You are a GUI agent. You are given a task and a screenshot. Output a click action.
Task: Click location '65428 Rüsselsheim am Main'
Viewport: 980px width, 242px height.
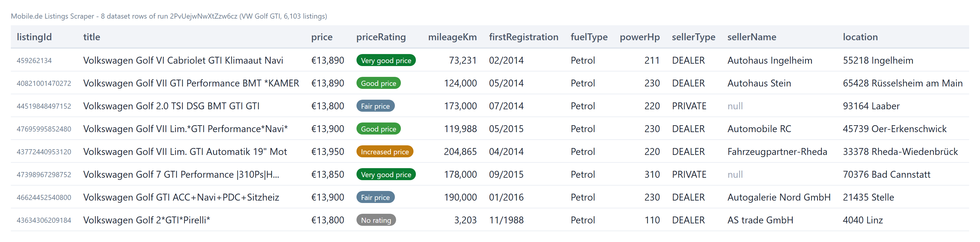[x=902, y=83]
